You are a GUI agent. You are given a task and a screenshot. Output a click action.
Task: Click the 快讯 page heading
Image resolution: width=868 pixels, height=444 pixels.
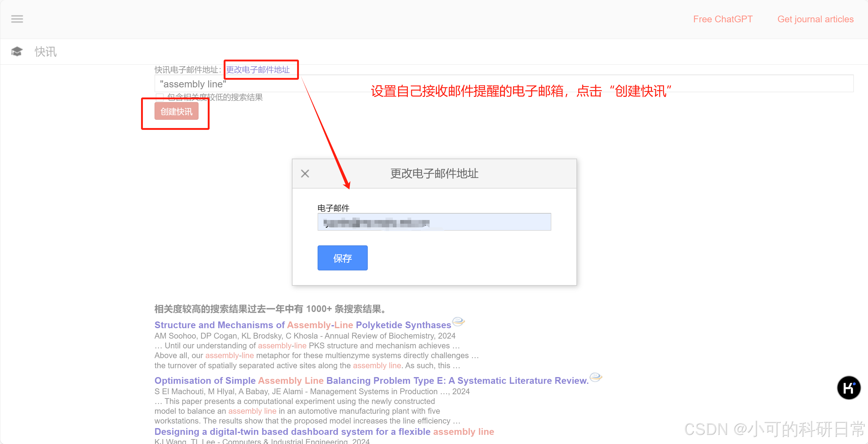point(46,52)
